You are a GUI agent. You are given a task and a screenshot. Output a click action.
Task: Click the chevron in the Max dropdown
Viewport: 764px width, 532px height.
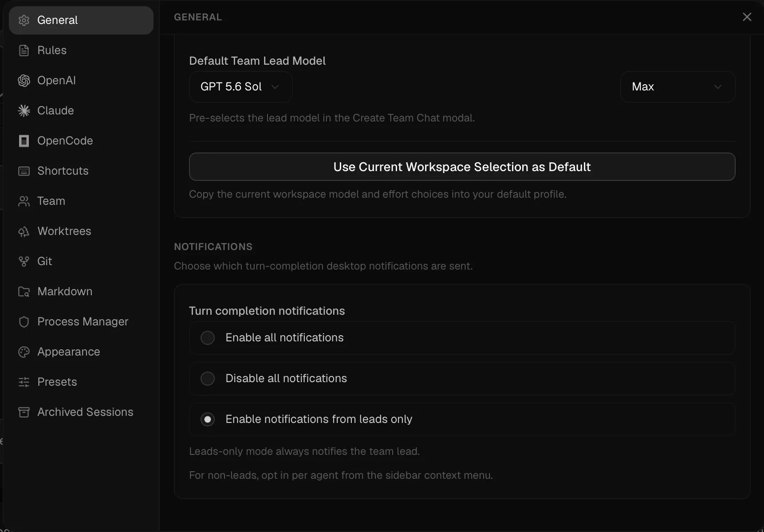718,87
